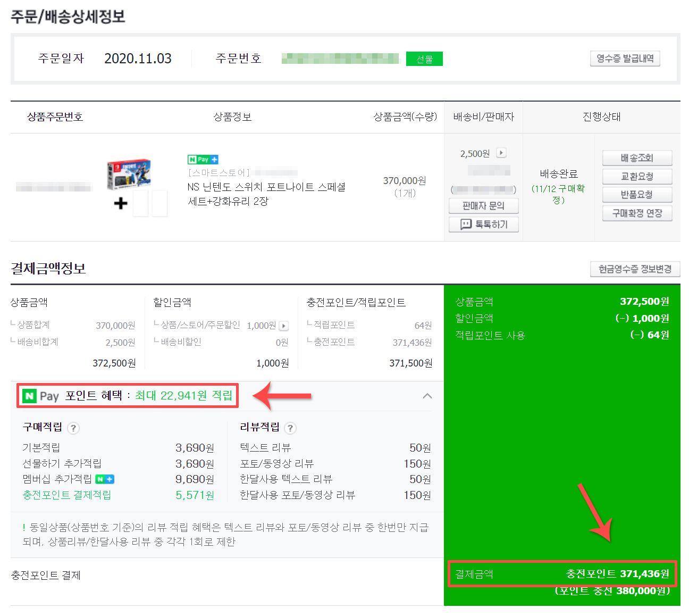Open 영수증 발급내역 button
This screenshot has height=616, width=689.
point(625,59)
